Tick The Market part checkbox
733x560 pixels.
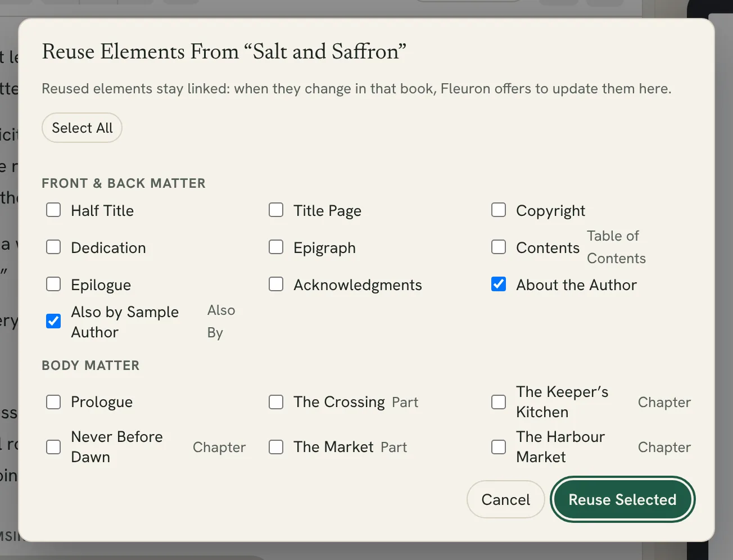click(x=276, y=447)
